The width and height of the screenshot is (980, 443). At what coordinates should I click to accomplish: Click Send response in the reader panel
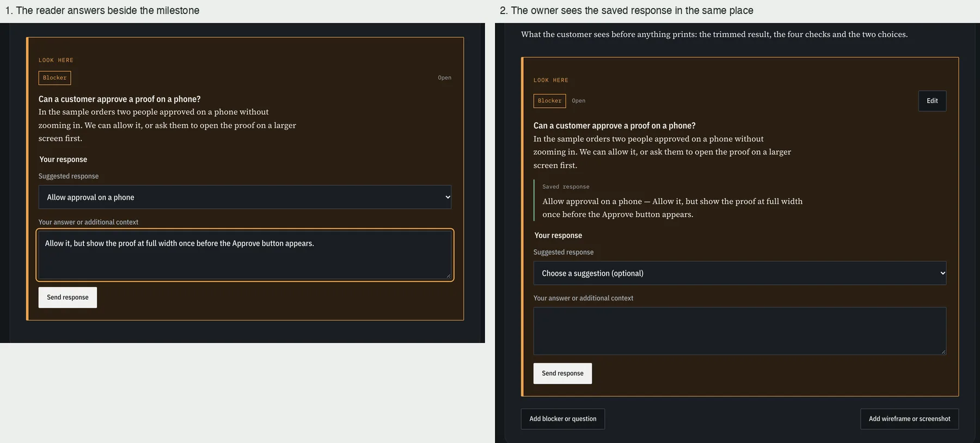click(68, 297)
